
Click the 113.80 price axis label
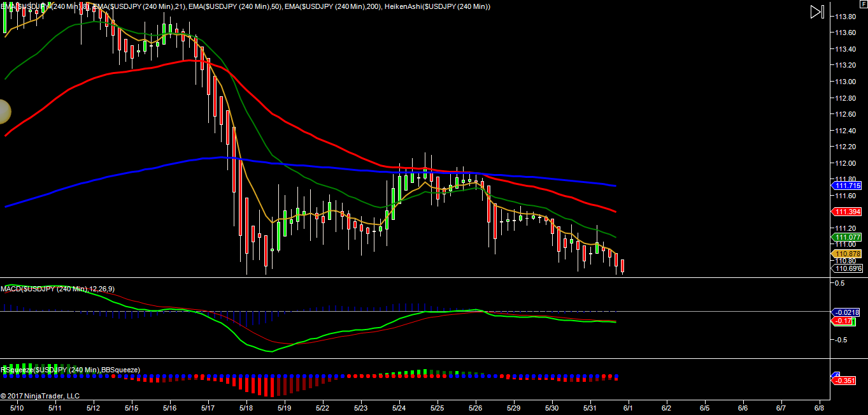[844, 17]
